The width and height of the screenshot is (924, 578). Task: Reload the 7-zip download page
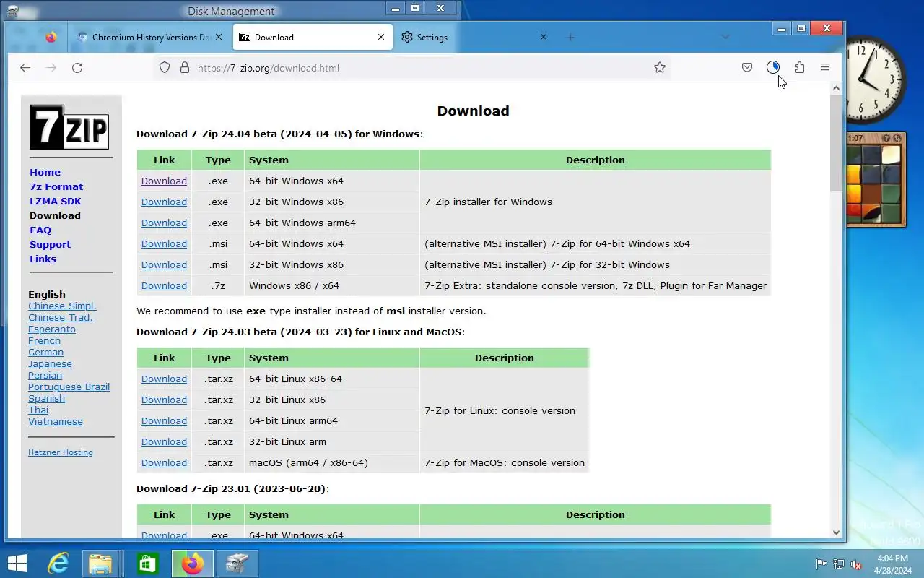click(77, 67)
